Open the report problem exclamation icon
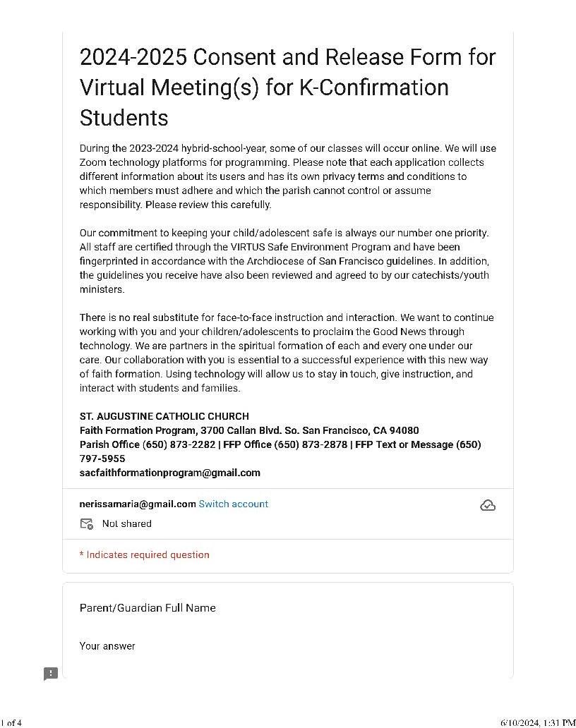The width and height of the screenshot is (576, 728). 51,673
